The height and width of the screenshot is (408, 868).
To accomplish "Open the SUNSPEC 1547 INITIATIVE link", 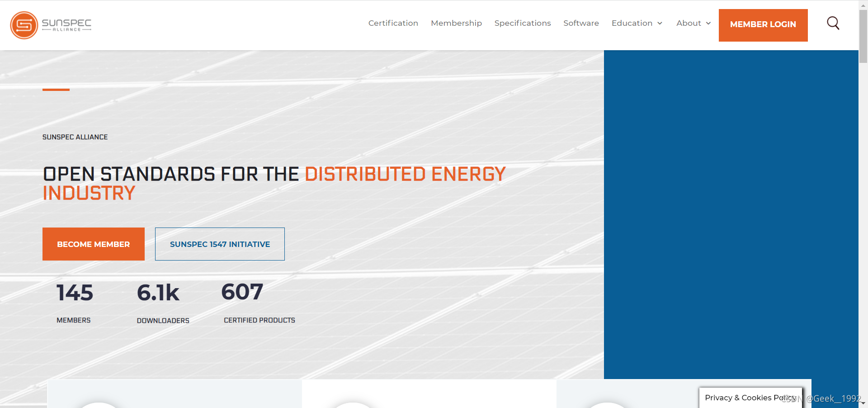I will [220, 244].
